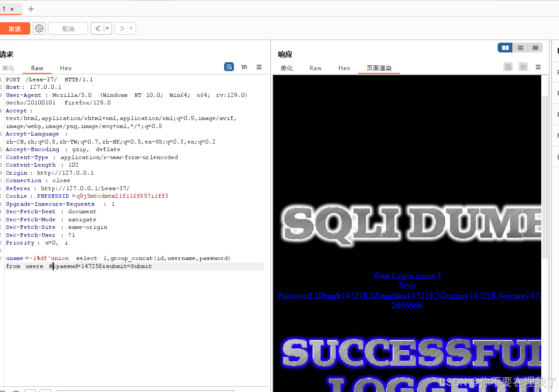
Task: Click the Sec-Fetch-Dest: document line
Action: coord(51,212)
